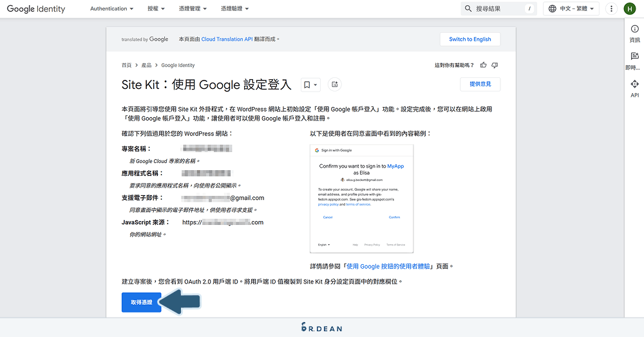Select the 應用程式名稱 label text
Viewport: 644px width, 337px height.
click(142, 173)
